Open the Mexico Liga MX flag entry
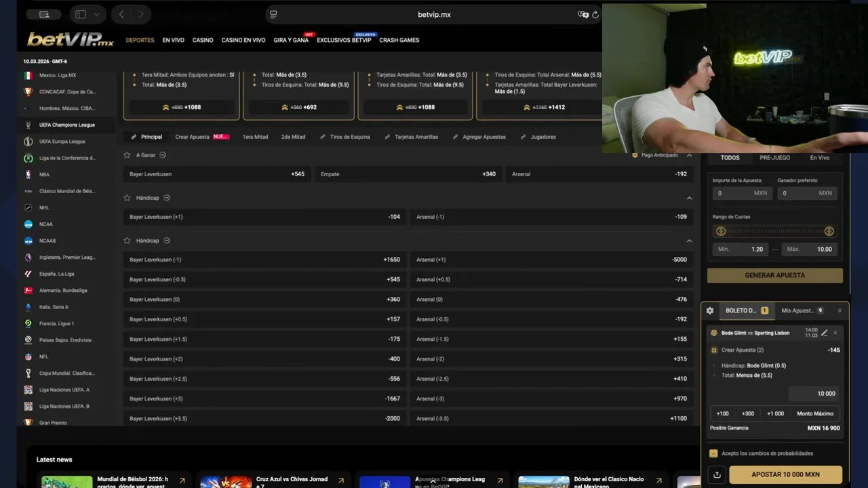The width and height of the screenshot is (868, 488). click(x=28, y=75)
